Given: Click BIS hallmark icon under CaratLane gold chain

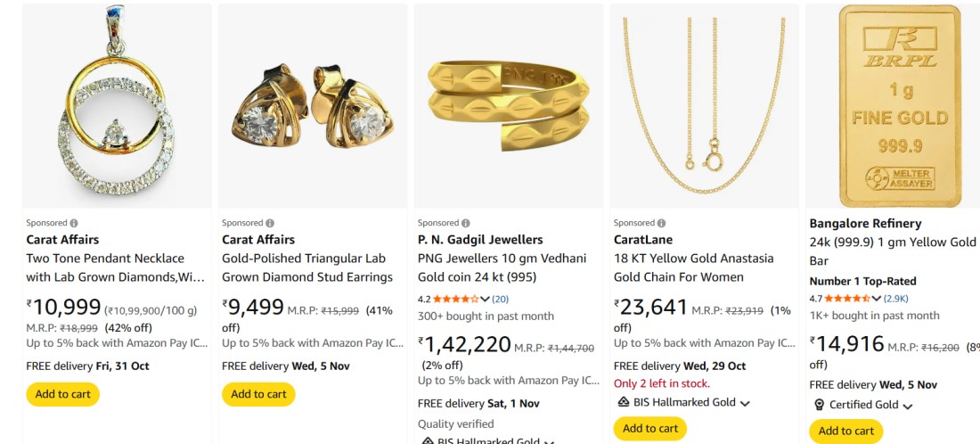Looking at the screenshot, I should [x=624, y=403].
